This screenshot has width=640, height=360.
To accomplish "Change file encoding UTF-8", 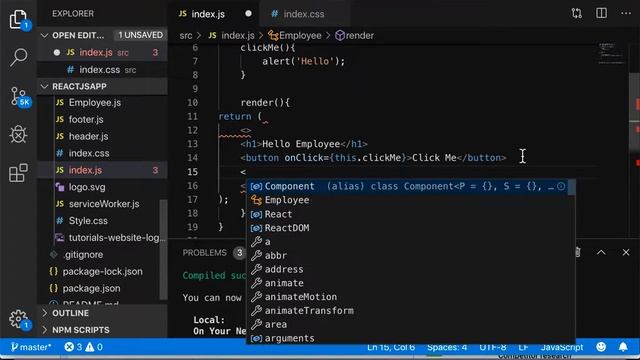I will point(493,347).
